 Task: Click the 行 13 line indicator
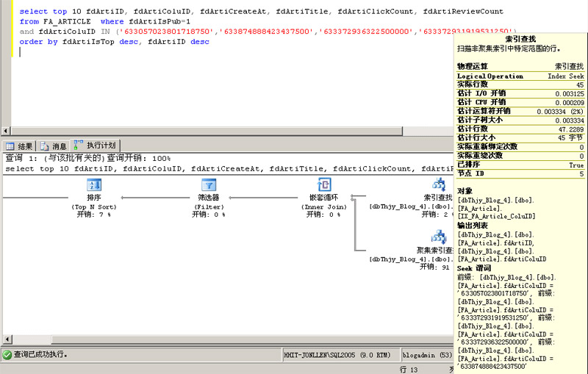click(409, 370)
